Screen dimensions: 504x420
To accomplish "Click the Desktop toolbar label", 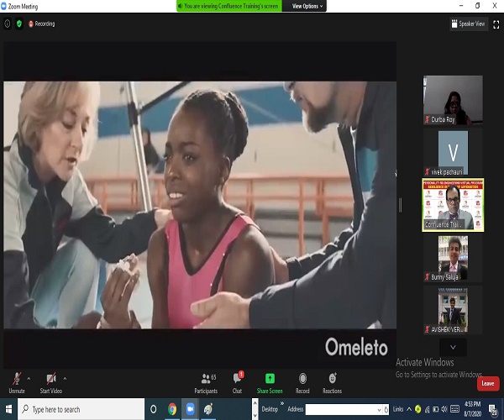I will pos(270,409).
